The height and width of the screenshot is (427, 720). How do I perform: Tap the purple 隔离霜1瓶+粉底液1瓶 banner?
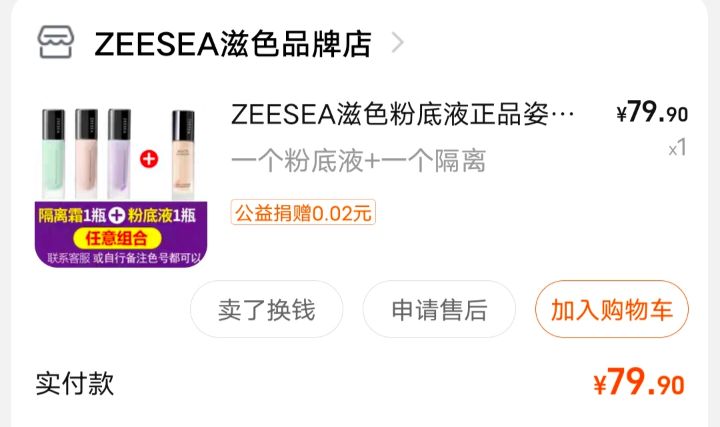point(121,234)
